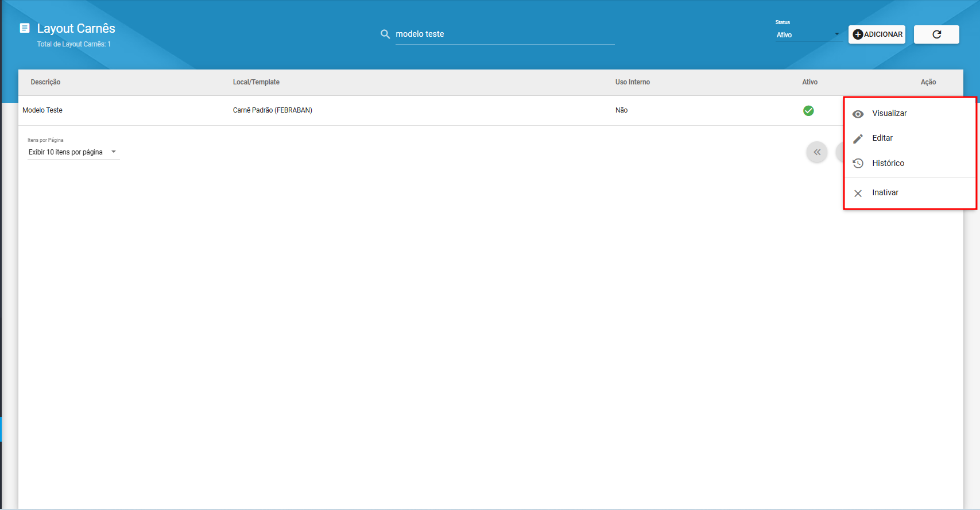This screenshot has width=980, height=510.
Task: Click the 'Não' Uso Interno cell
Action: pos(621,110)
